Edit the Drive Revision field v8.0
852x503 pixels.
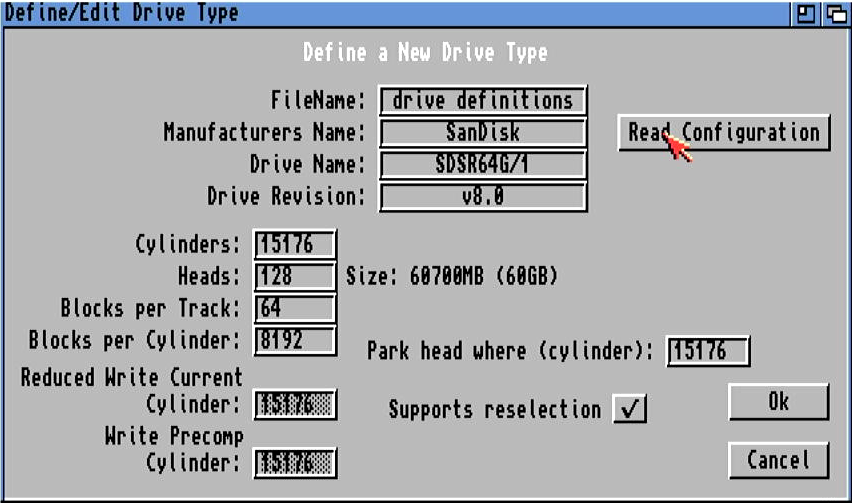483,196
